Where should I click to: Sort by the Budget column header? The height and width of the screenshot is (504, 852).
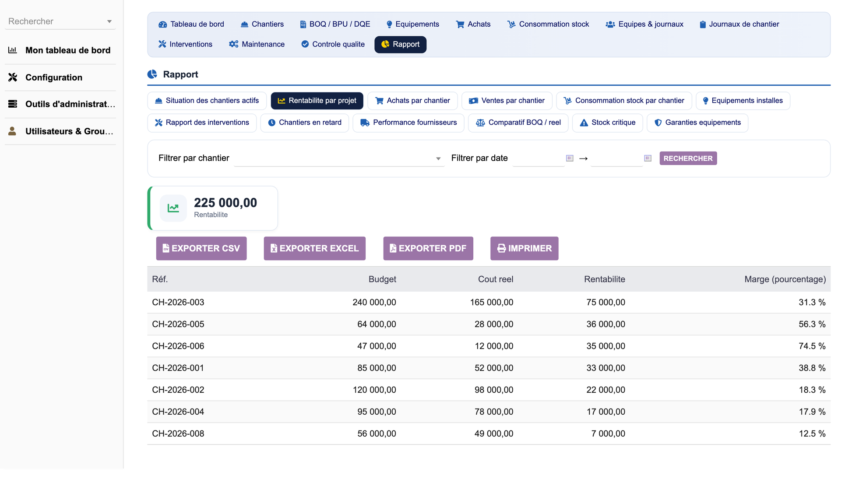coord(382,279)
